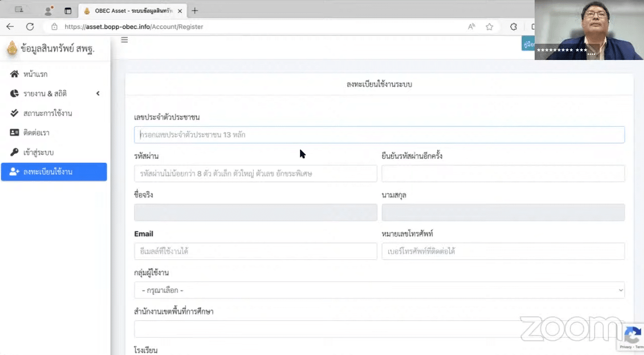The height and width of the screenshot is (355, 644).
Task: Select the read-aloud icon in the toolbar
Action: pos(471,26)
